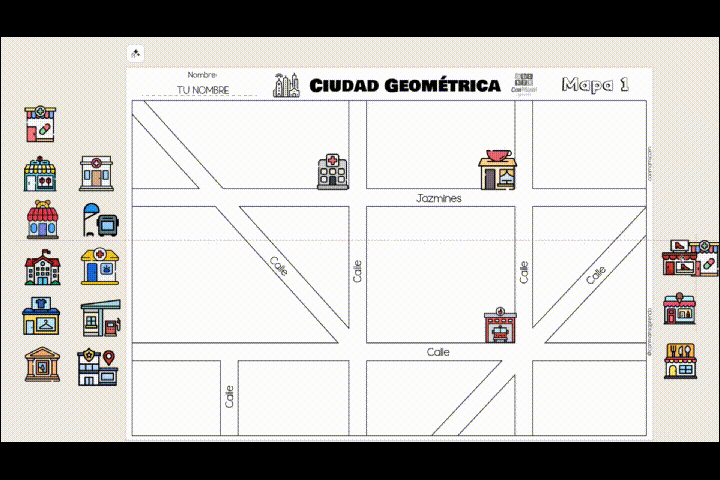
Task: Click the hospital placed on the map
Action: tap(333, 171)
